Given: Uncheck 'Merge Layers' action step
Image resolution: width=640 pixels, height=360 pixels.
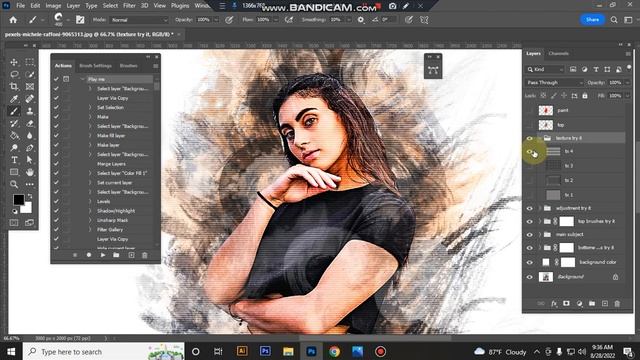Looking at the screenshot, I should [x=56, y=164].
